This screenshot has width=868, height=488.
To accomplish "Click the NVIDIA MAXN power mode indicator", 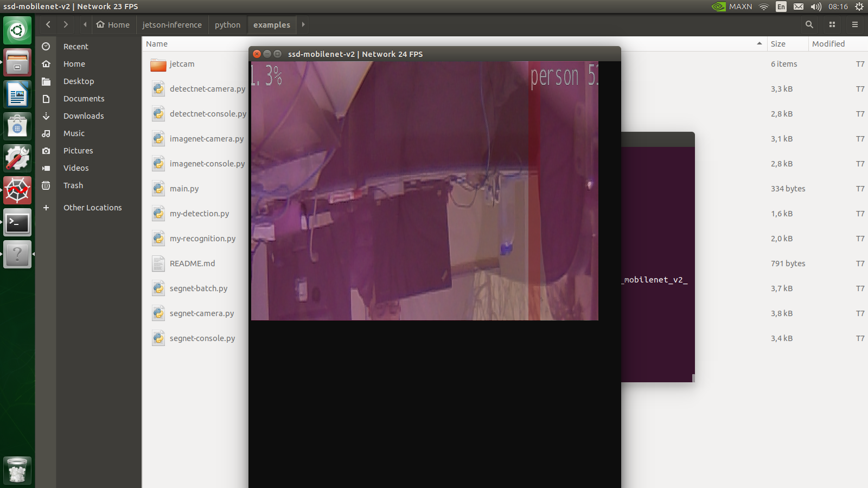I will click(x=732, y=7).
